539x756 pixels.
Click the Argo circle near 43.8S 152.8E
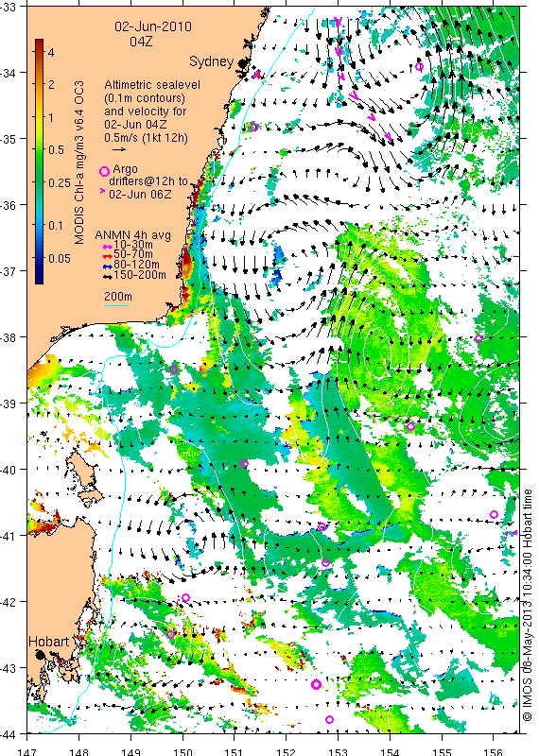pos(330,719)
